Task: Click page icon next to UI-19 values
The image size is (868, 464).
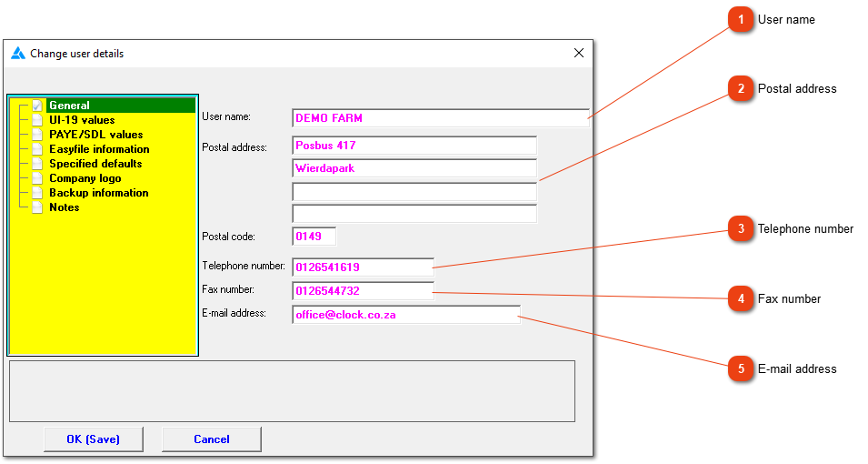Action: click(37, 120)
